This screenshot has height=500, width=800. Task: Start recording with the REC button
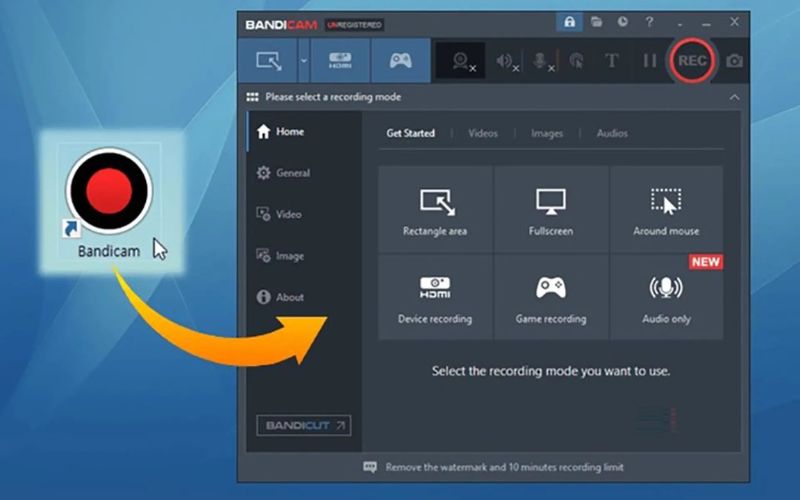click(x=692, y=61)
